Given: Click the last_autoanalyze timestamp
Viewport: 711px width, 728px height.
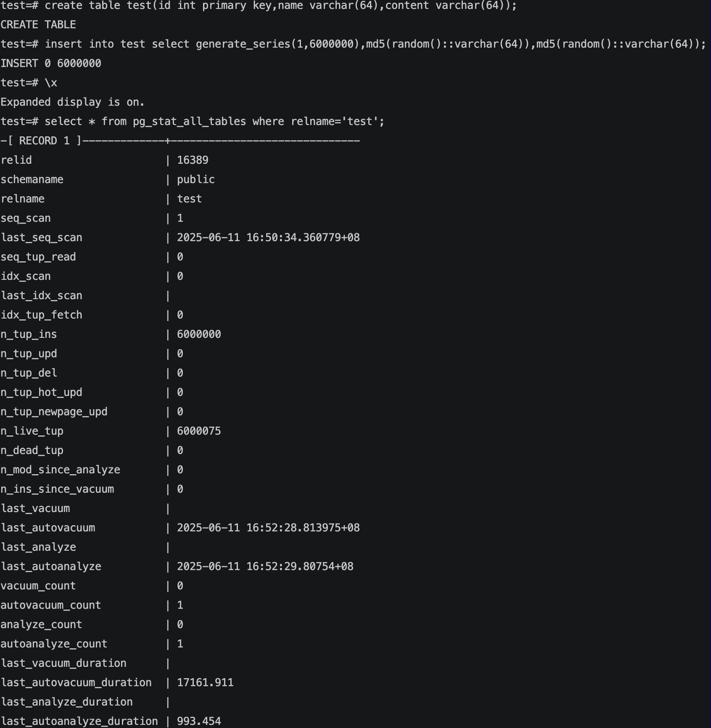Looking at the screenshot, I should click(265, 567).
